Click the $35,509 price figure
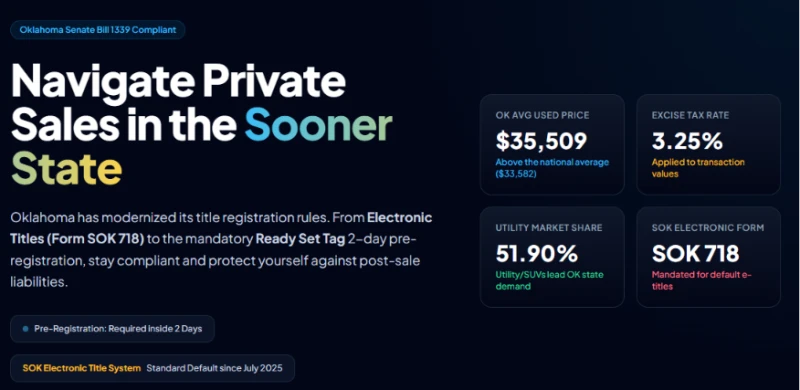The width and height of the screenshot is (800, 390). pos(541,141)
